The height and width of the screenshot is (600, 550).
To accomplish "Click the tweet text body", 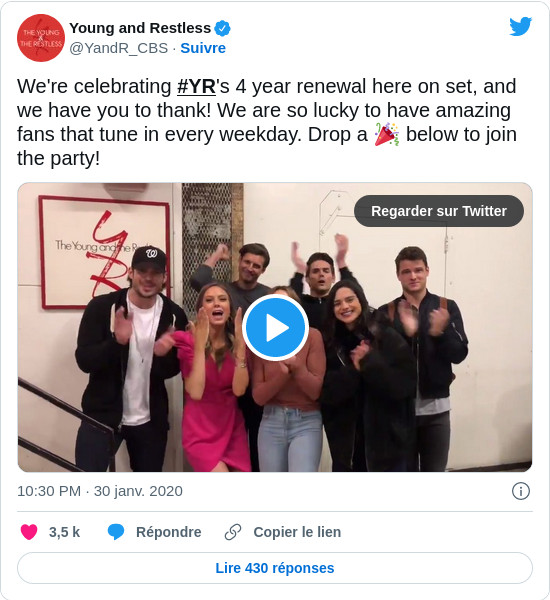I will (x=267, y=122).
